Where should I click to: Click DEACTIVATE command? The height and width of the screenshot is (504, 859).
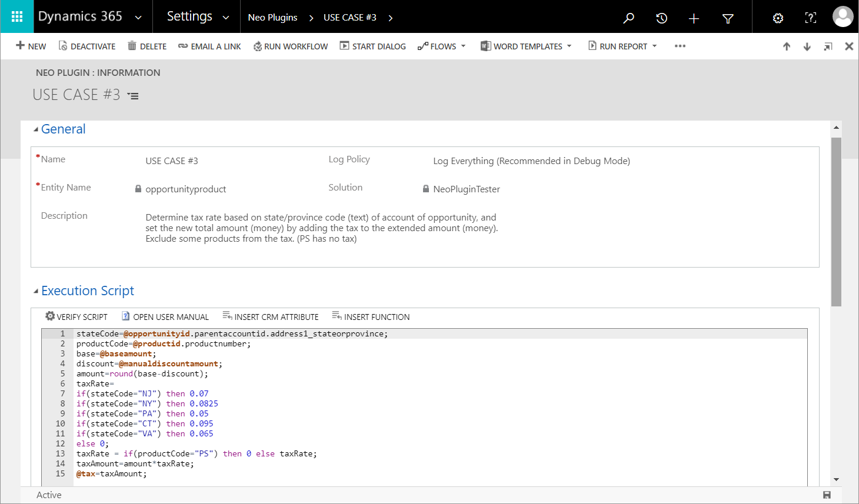pyautogui.click(x=87, y=46)
